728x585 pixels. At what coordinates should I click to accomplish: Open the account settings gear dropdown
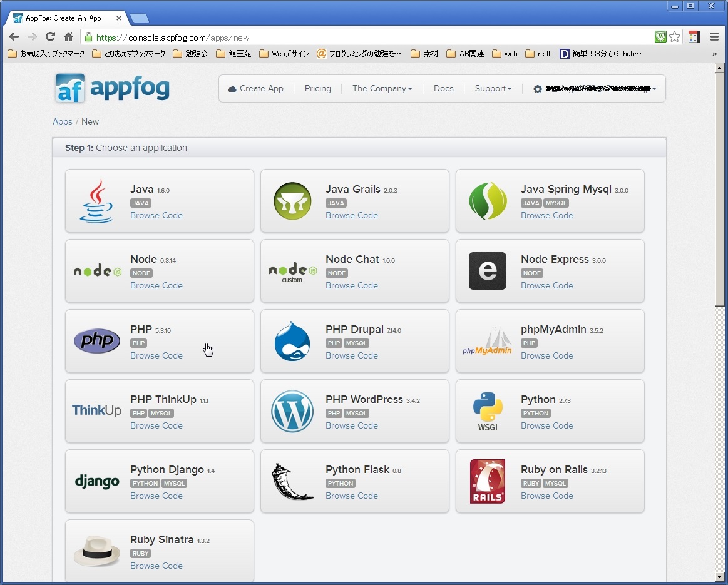[595, 89]
